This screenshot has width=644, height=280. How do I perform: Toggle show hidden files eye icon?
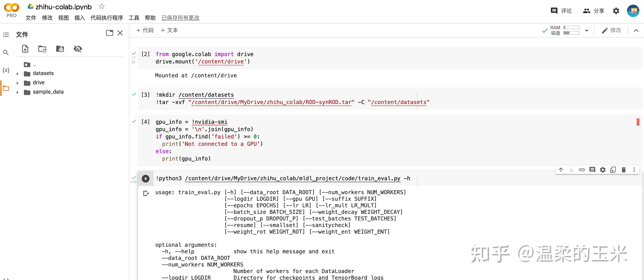(x=78, y=49)
